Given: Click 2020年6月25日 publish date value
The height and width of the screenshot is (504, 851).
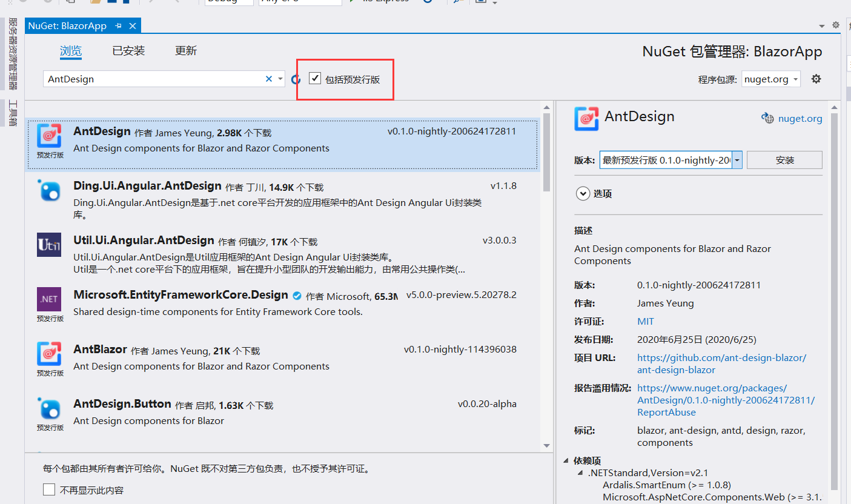Looking at the screenshot, I should tap(697, 340).
